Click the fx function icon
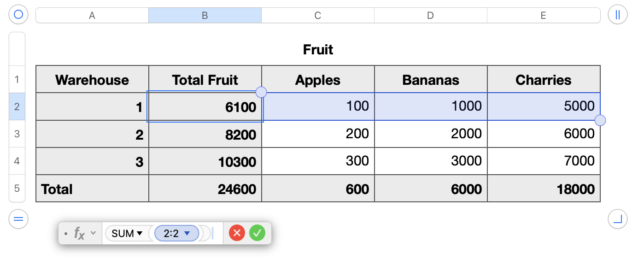The width and height of the screenshot is (644, 259). point(80,234)
